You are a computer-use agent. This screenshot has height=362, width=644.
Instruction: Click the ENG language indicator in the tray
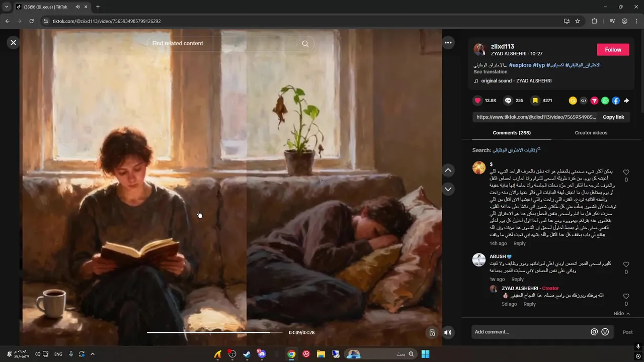pos(58,354)
